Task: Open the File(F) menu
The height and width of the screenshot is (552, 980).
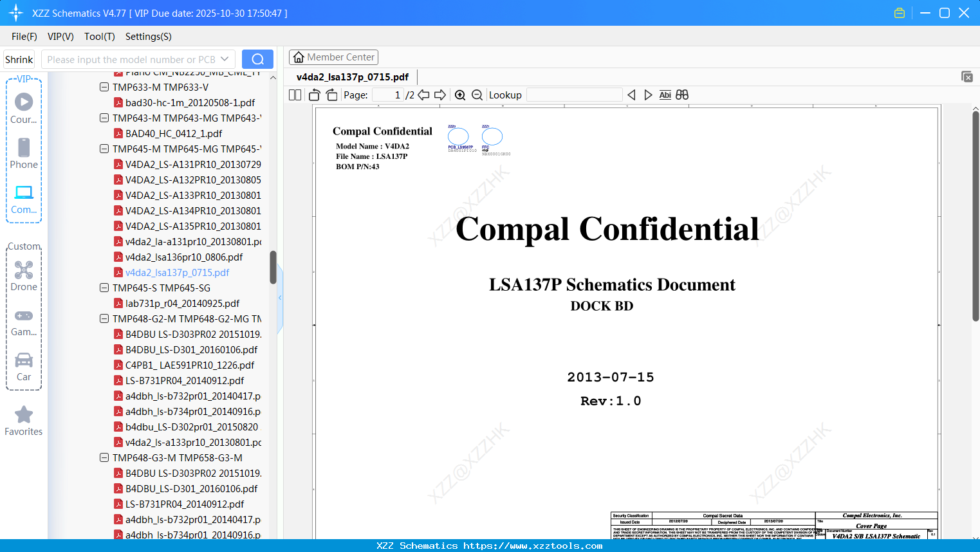Action: (24, 37)
